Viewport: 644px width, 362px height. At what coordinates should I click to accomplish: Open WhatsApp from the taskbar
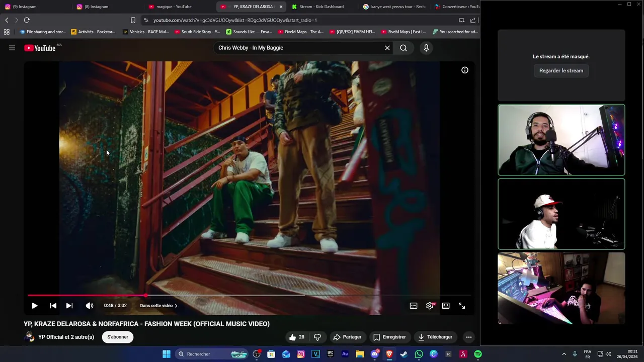[419, 354]
